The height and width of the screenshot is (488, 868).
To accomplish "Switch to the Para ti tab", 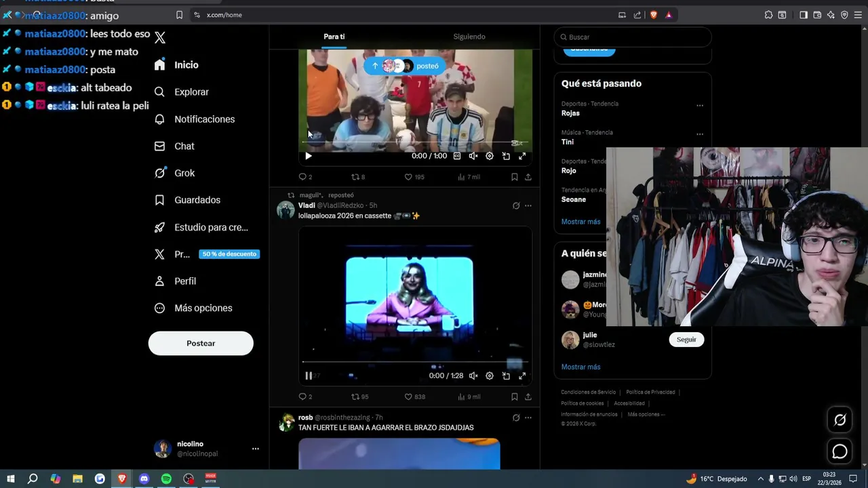I will click(334, 37).
